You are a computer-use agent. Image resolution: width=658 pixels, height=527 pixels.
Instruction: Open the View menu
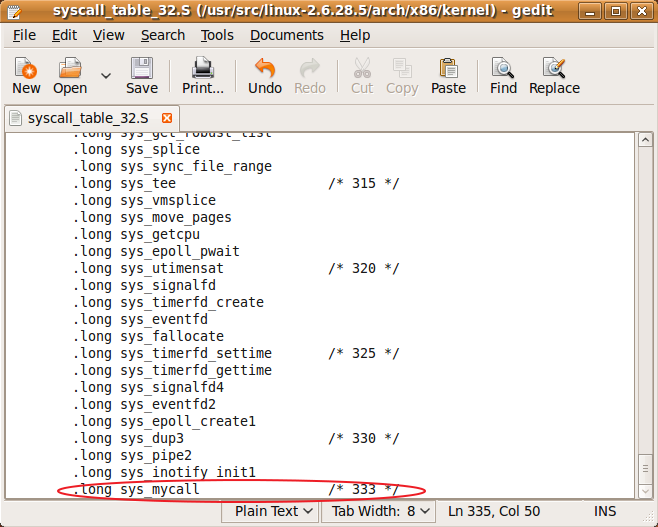[x=109, y=35]
